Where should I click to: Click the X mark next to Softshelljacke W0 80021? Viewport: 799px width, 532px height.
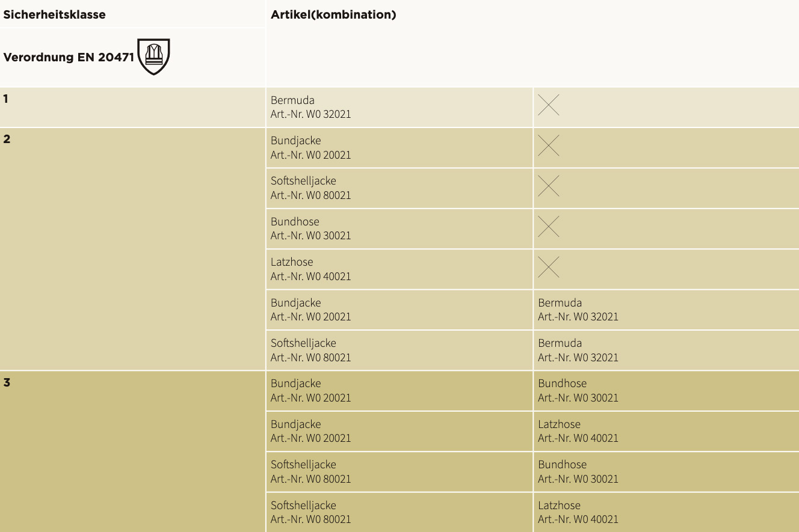point(548,186)
